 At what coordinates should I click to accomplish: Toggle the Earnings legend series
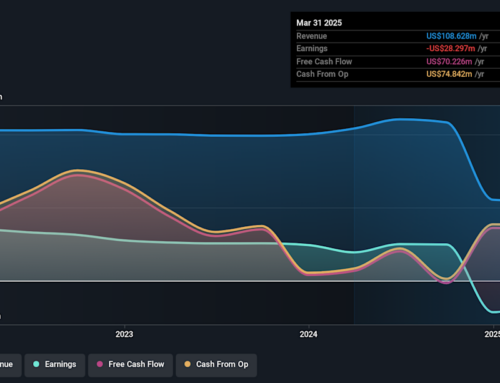(x=55, y=365)
